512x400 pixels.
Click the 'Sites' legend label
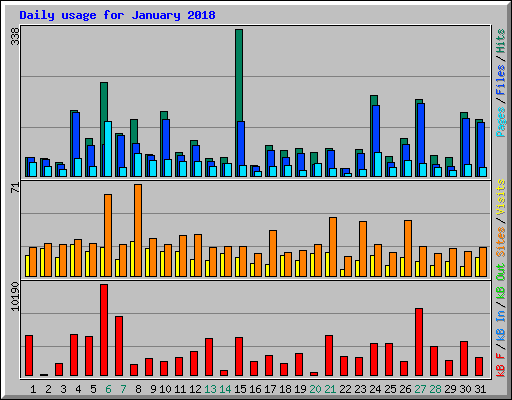(501, 242)
